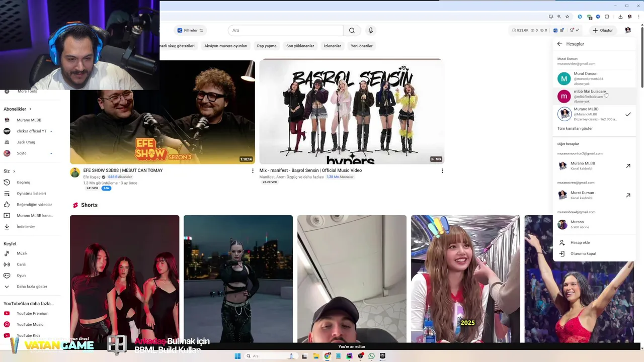Open WhatsApp from taskbar
Screen dimensions: 644x362
pos(371,356)
